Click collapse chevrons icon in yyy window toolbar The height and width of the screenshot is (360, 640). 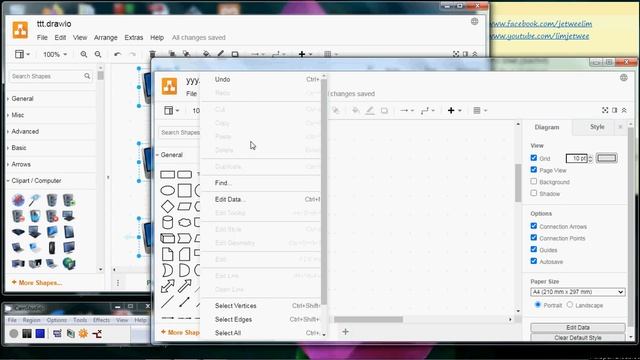pyautogui.click(x=624, y=110)
